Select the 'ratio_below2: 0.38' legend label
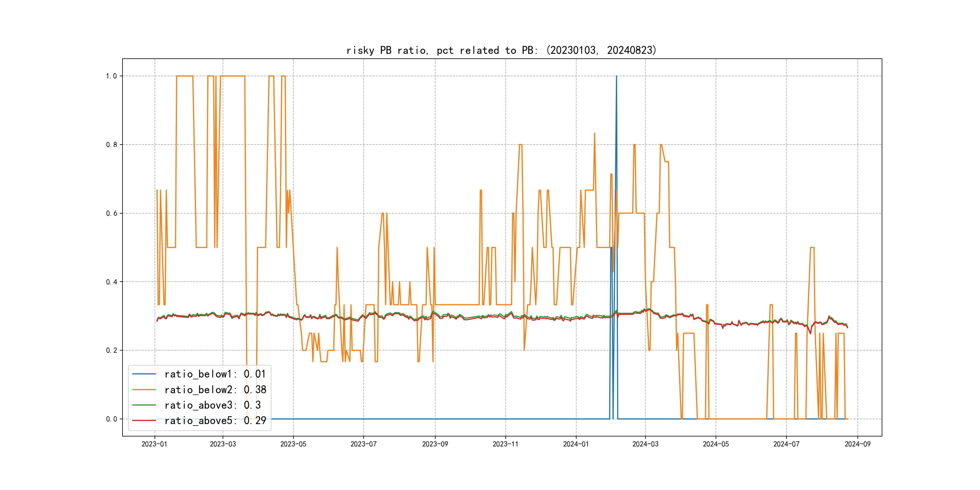The width and height of the screenshot is (980, 490). tap(215, 390)
